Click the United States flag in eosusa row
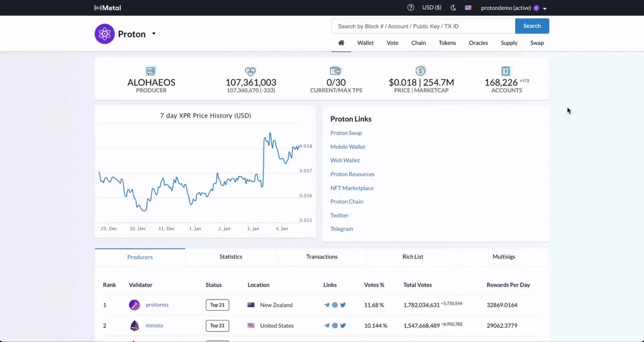The image size is (644, 342). click(251, 325)
